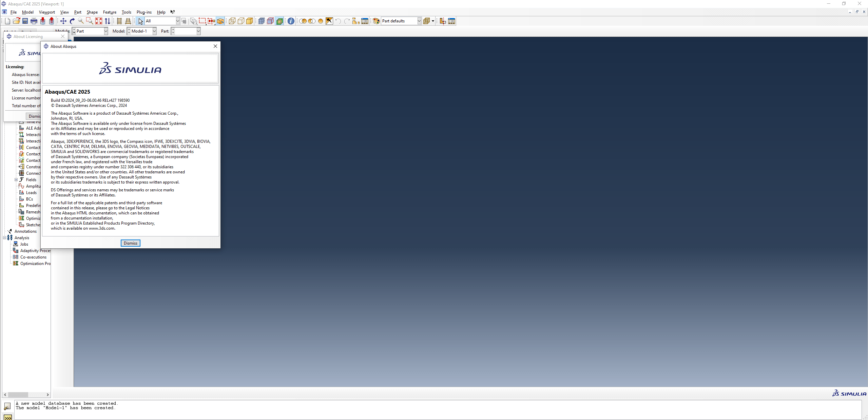Select Optimization Processes under Analysis
Screen dimensions: 868x420
coord(35,263)
